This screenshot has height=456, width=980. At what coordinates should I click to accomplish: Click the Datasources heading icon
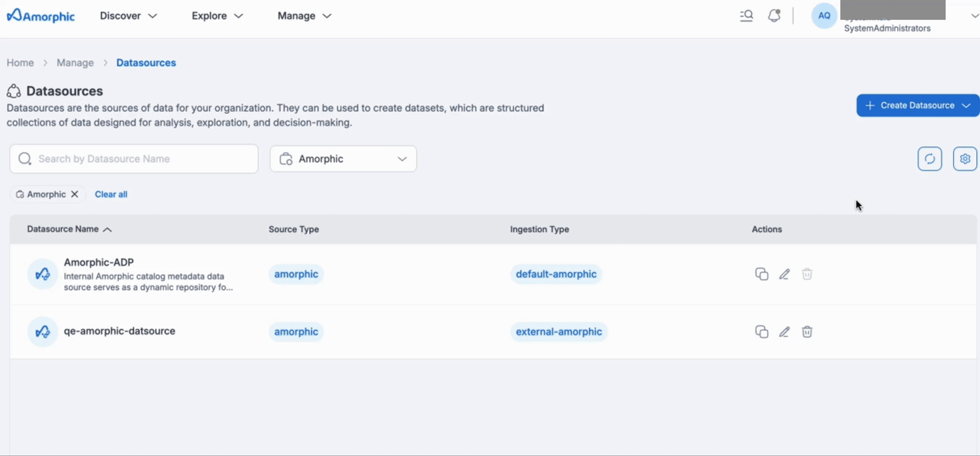14,91
